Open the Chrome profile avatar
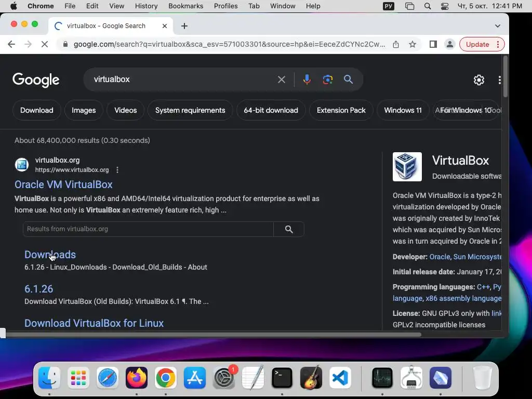 coord(449,44)
